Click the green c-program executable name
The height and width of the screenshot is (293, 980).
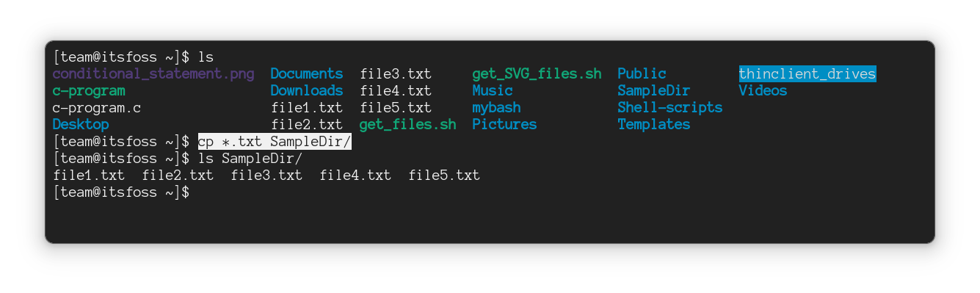[89, 91]
